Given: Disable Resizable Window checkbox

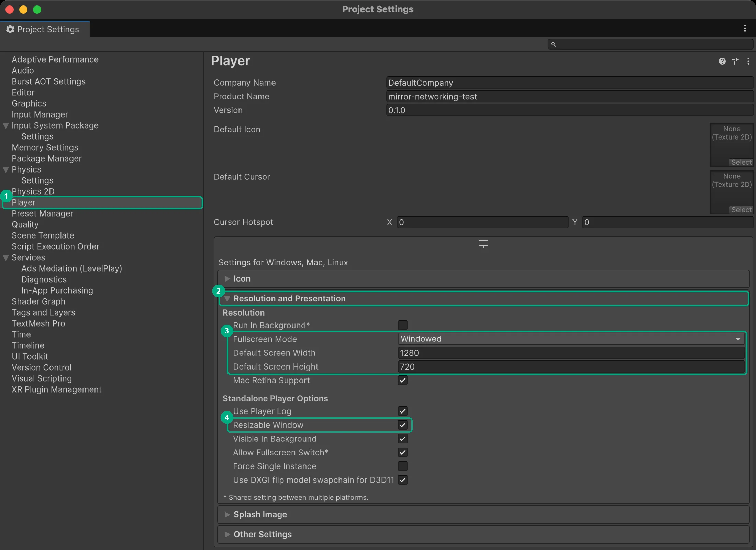Looking at the screenshot, I should 402,425.
